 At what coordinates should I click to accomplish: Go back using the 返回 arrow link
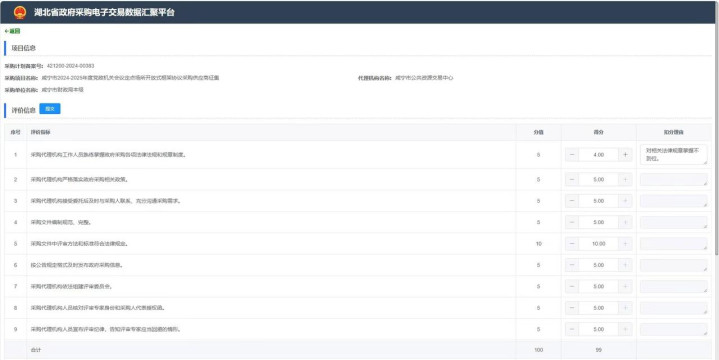pos(12,31)
